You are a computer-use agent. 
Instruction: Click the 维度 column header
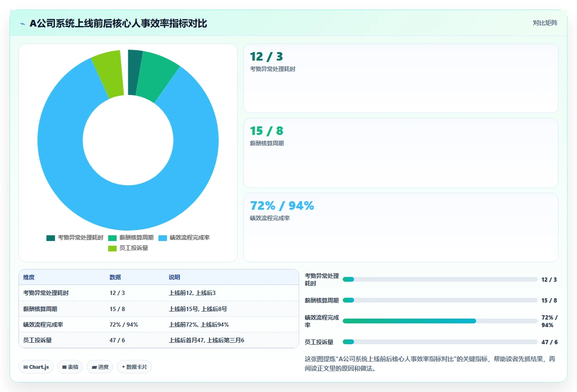29,277
